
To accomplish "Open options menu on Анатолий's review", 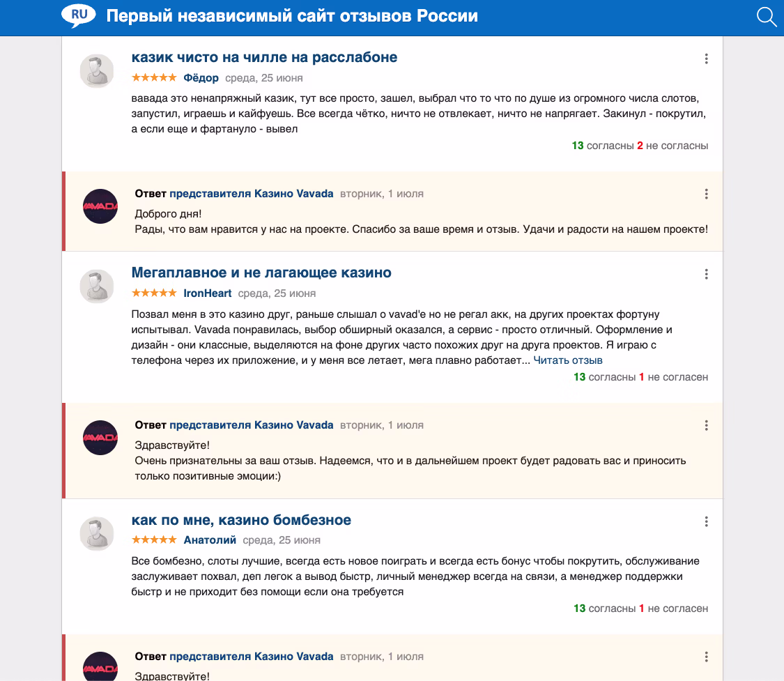I will click(706, 521).
